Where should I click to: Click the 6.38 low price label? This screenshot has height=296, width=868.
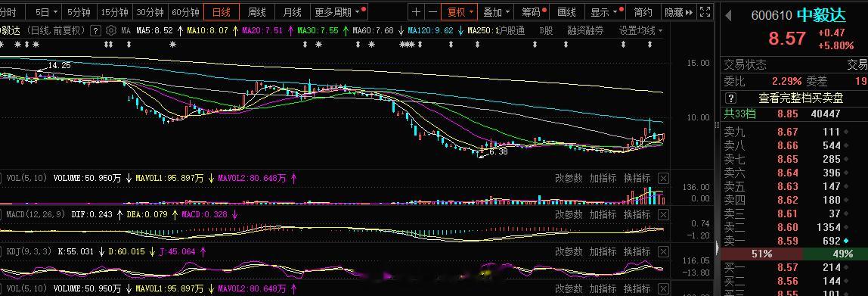click(498, 151)
